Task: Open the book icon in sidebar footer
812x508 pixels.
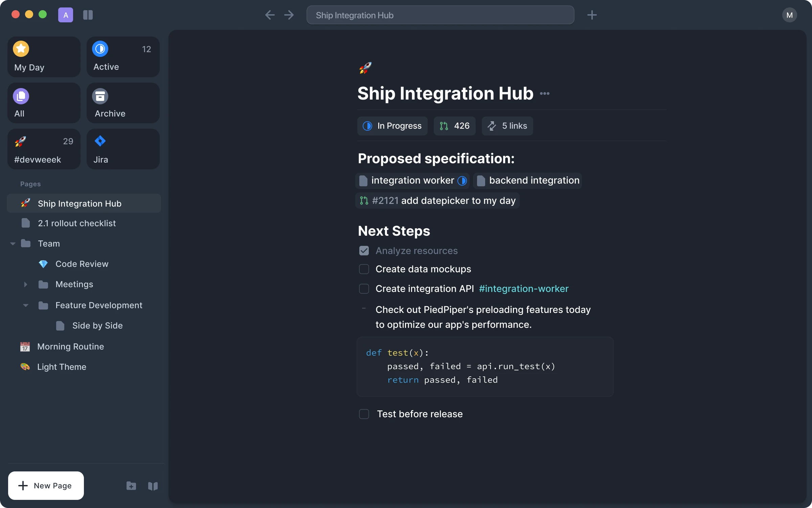Action: tap(153, 486)
